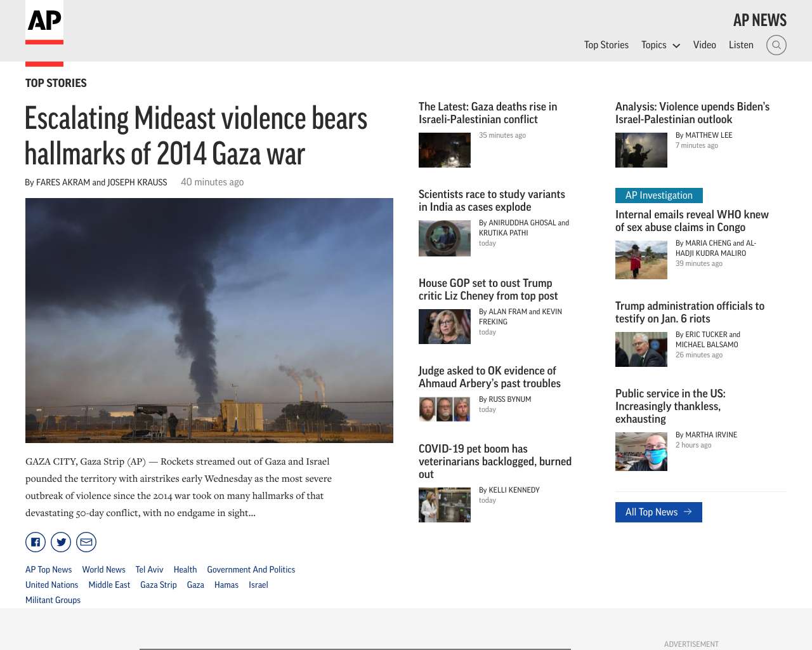Open the Gaza tag
Image resolution: width=812 pixels, height=650 pixels.
pos(195,585)
